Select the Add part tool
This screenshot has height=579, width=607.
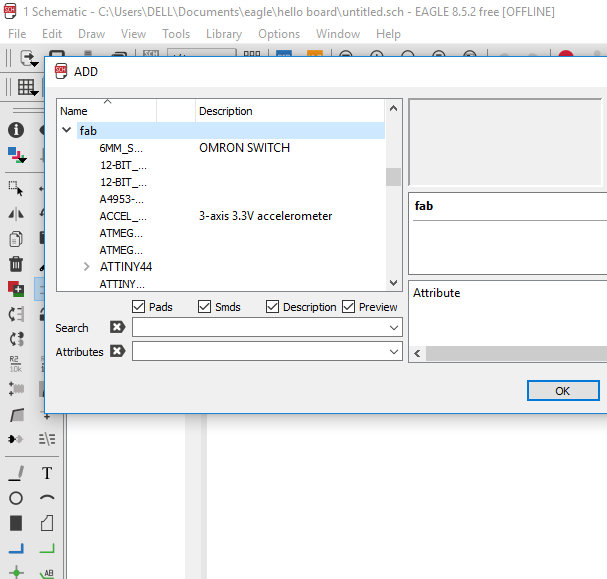coord(16,289)
